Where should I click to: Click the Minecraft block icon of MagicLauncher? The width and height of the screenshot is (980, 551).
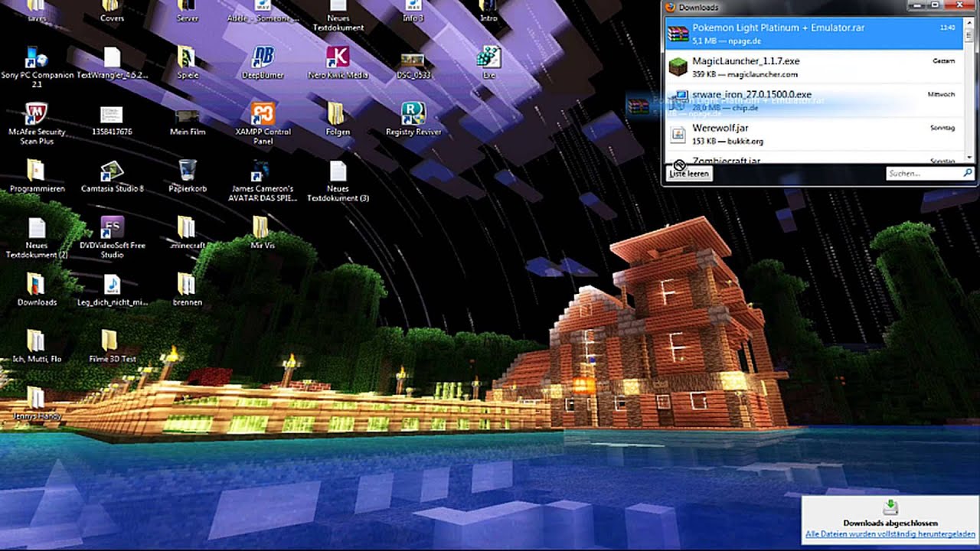click(x=678, y=67)
